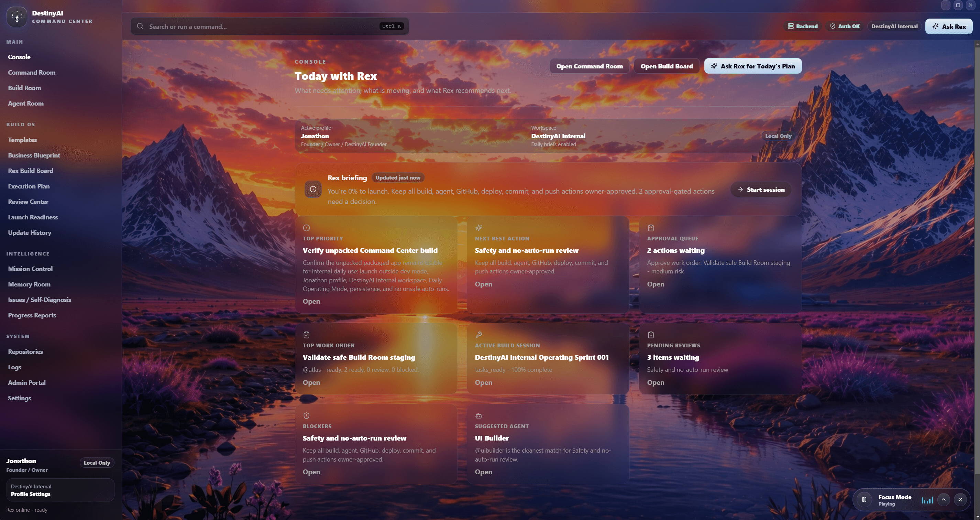
Task: Open Agent Room from sidebar
Action: click(25, 104)
